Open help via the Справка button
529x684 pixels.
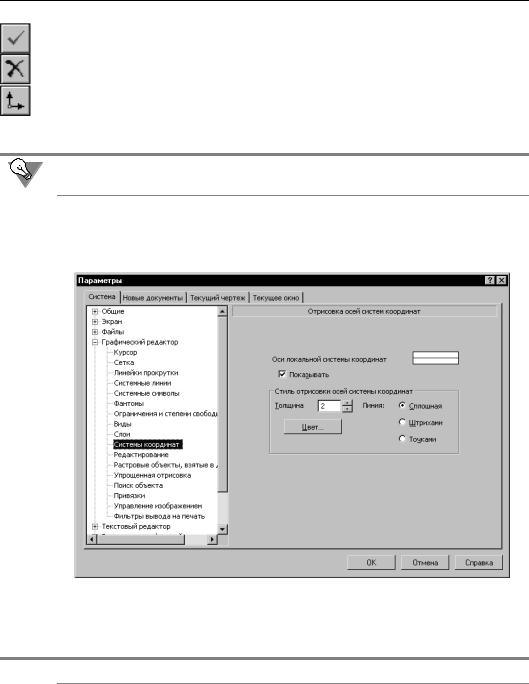[479, 562]
